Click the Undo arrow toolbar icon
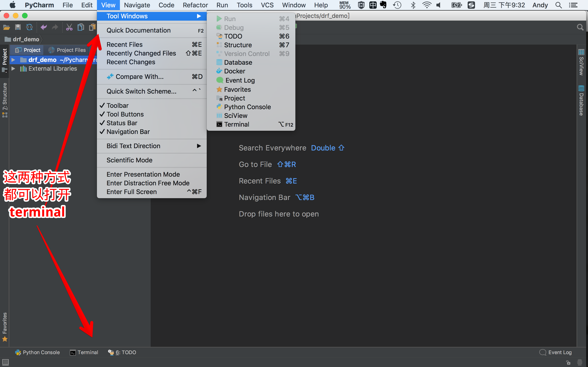588x367 pixels. (44, 27)
